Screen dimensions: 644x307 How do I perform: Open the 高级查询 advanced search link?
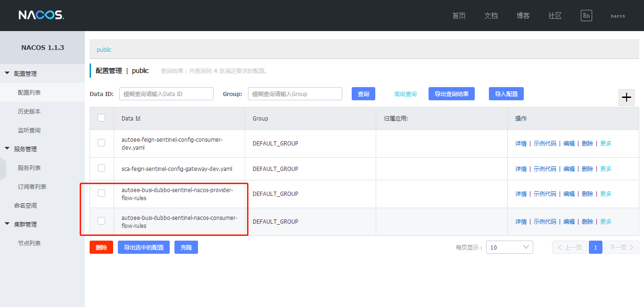click(x=405, y=94)
